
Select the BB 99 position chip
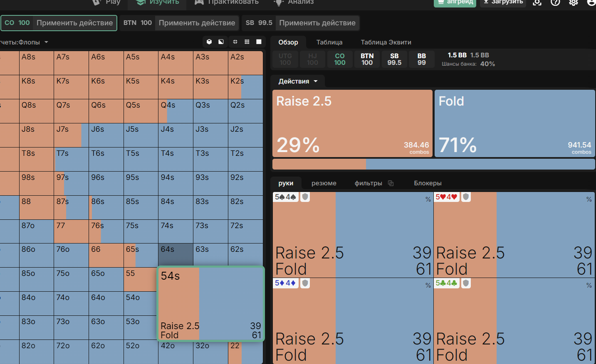pos(422,59)
